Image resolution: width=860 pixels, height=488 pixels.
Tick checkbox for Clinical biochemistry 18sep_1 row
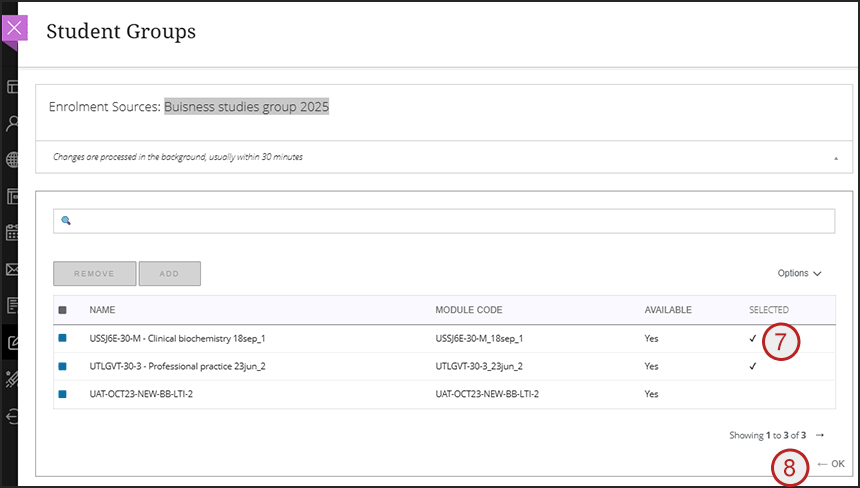point(63,338)
